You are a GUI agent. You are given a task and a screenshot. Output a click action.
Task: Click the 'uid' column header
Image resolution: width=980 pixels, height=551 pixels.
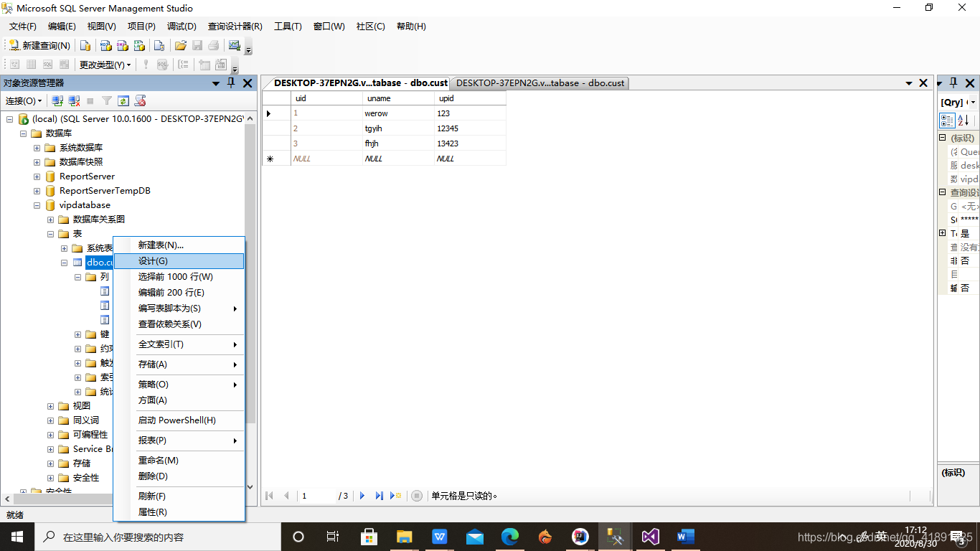tap(327, 98)
